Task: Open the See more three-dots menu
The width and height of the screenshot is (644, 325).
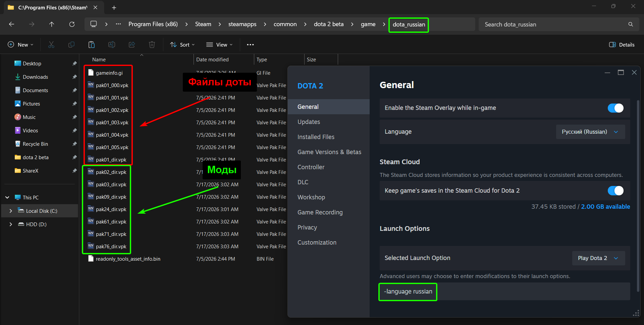Action: click(x=250, y=45)
